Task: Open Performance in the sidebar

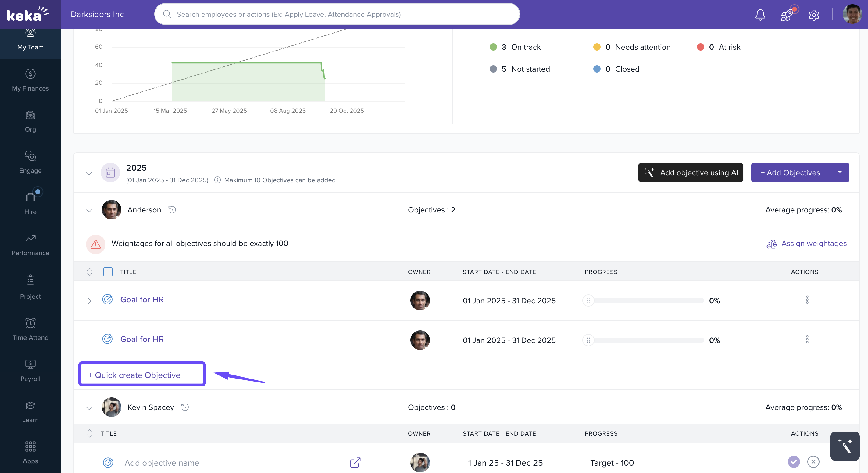Action: pos(30,245)
